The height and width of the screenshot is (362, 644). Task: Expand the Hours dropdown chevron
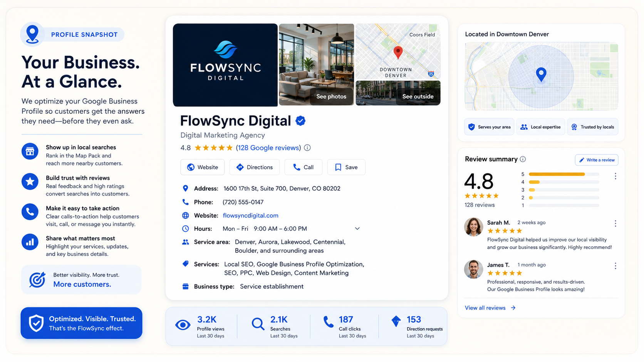(357, 229)
